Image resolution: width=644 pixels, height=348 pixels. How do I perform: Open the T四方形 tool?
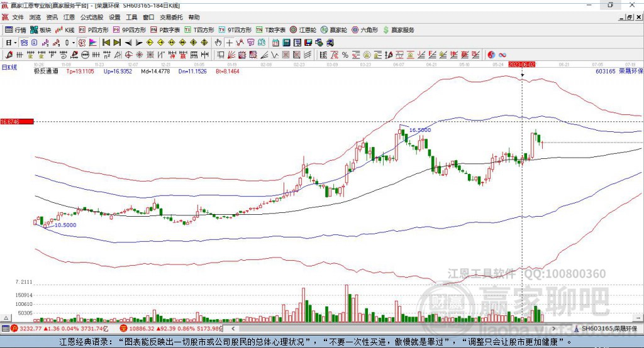199,30
